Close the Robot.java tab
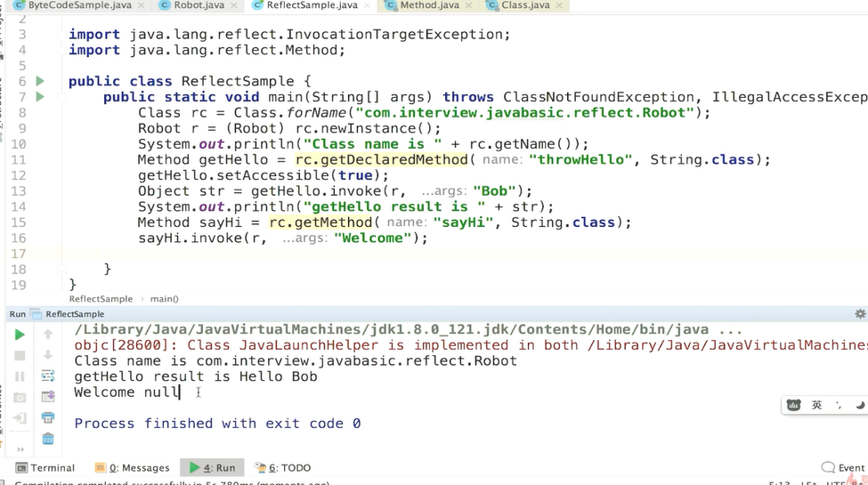The image size is (868, 485). (233, 5)
